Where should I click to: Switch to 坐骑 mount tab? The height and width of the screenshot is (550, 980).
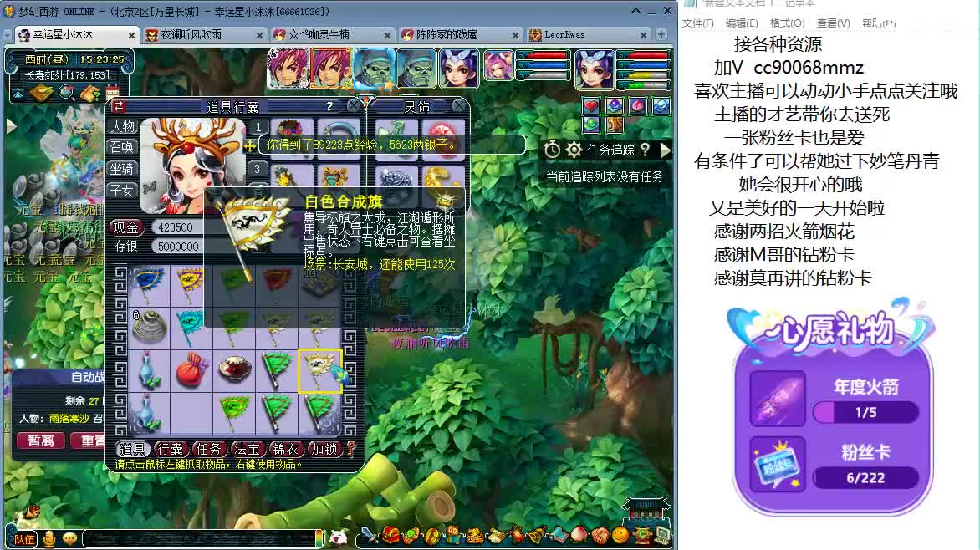122,169
